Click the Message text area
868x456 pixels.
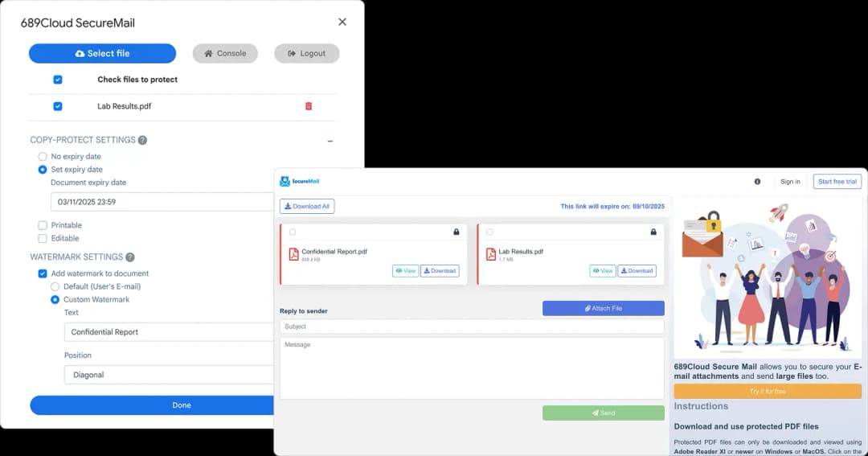(x=472, y=368)
